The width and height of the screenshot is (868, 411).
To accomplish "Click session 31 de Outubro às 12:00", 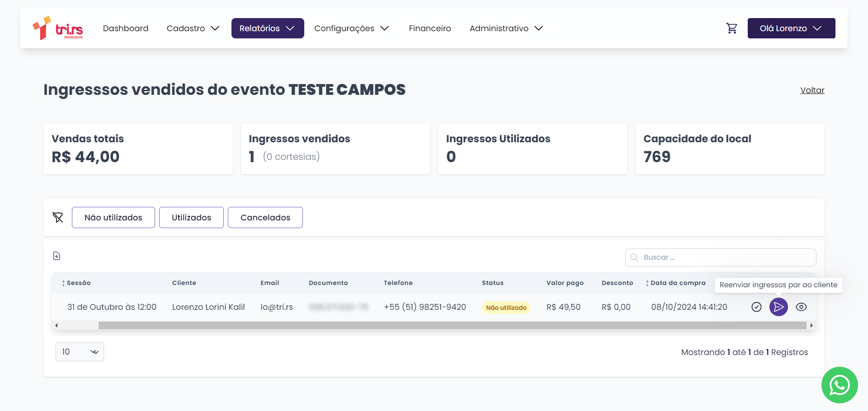I will pos(112,307).
